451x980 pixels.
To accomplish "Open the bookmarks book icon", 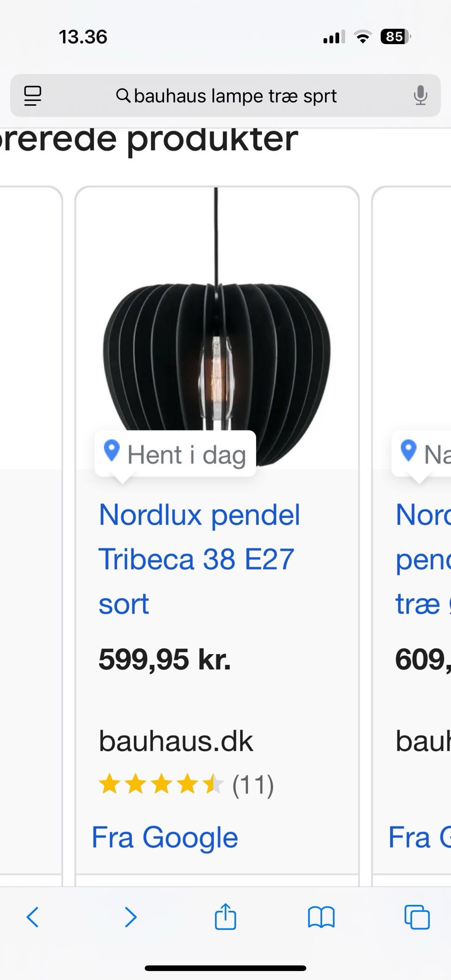I will [321, 917].
